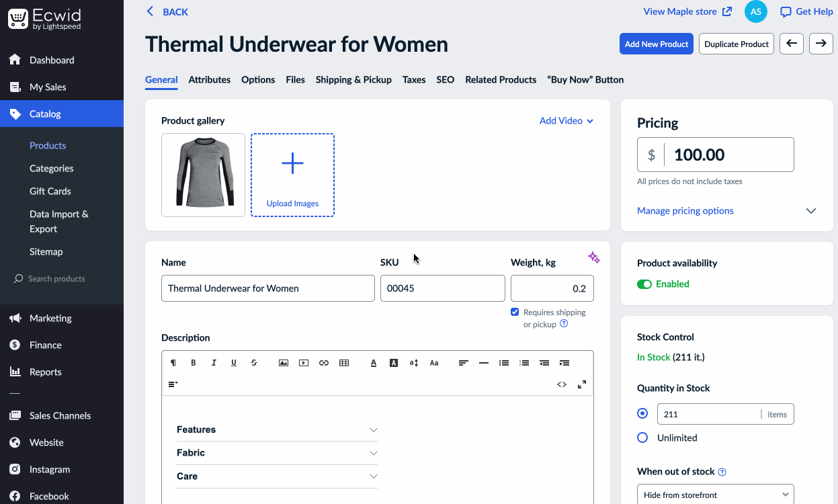Underline text in description editor
The height and width of the screenshot is (504, 838).
(234, 363)
